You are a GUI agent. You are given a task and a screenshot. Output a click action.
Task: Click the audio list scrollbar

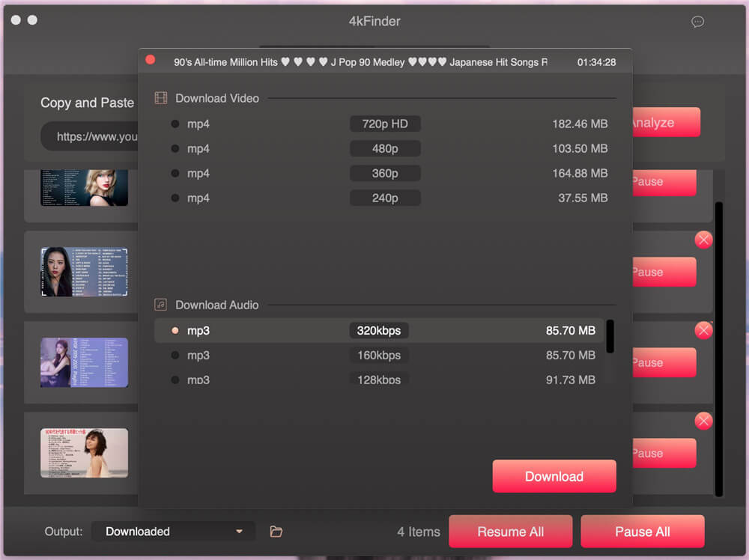click(x=609, y=338)
